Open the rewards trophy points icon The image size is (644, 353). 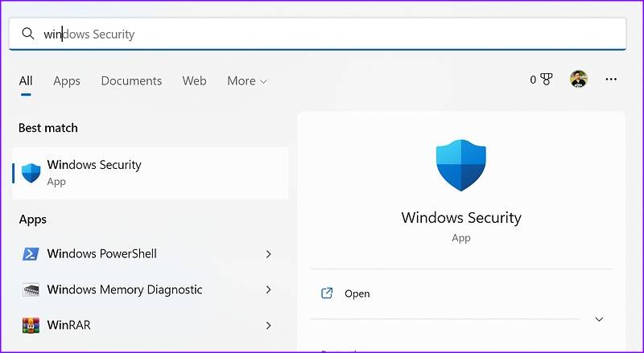pos(546,80)
